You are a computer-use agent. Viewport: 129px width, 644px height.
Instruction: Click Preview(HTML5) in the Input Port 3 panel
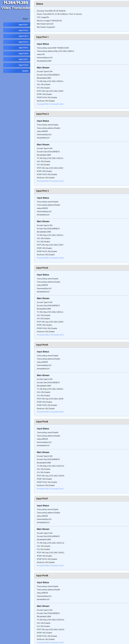(x=43, y=258)
